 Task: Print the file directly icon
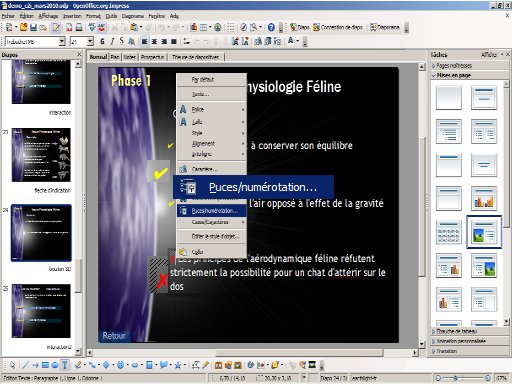tap(79, 27)
